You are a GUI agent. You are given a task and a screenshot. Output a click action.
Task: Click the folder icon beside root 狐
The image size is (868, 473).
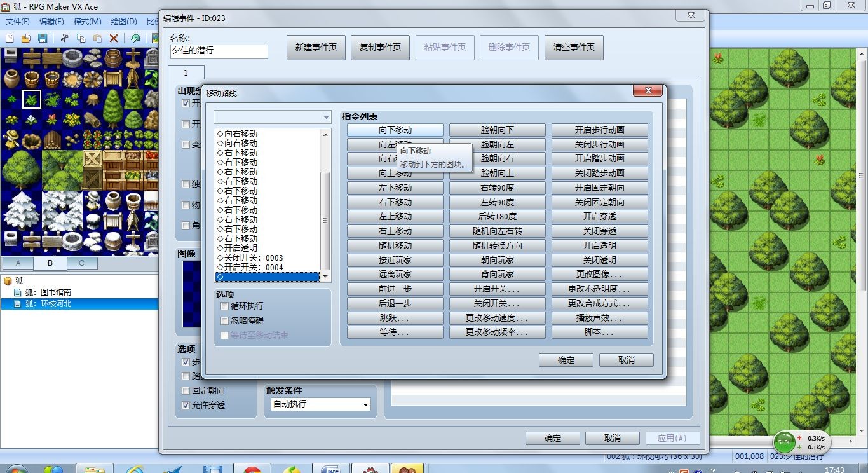click(x=8, y=281)
